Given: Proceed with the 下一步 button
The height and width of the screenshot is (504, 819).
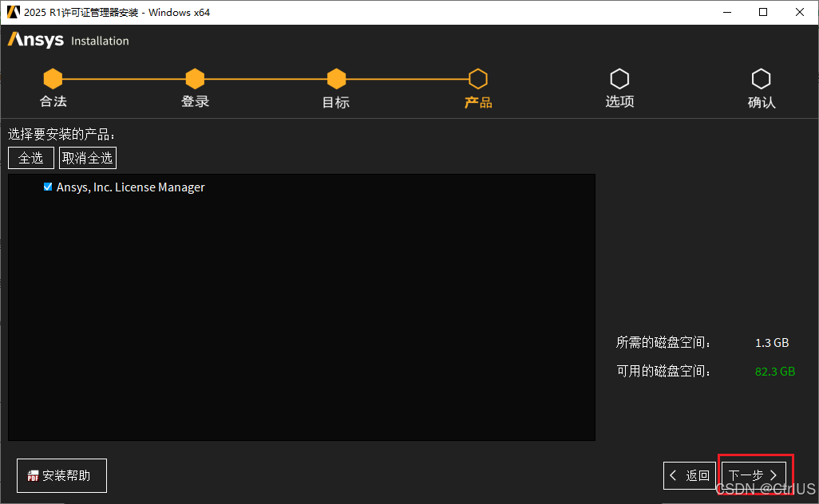Looking at the screenshot, I should (754, 475).
